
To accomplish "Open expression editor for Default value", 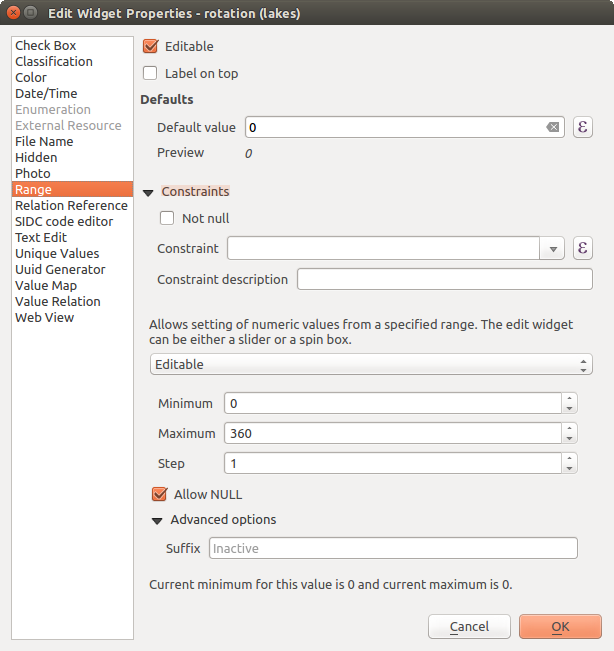I will point(582,128).
